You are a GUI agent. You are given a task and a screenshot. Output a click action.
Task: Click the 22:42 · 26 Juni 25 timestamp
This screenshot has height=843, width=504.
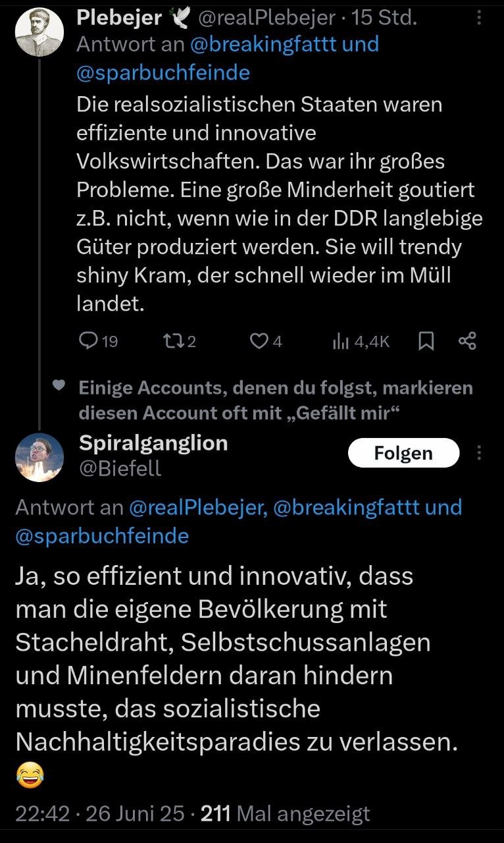99,813
